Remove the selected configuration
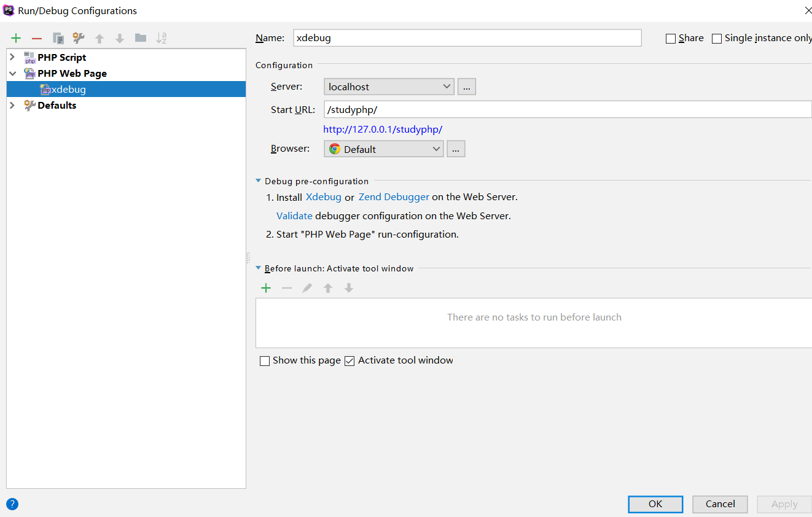Image resolution: width=812 pixels, height=517 pixels. pyautogui.click(x=37, y=38)
